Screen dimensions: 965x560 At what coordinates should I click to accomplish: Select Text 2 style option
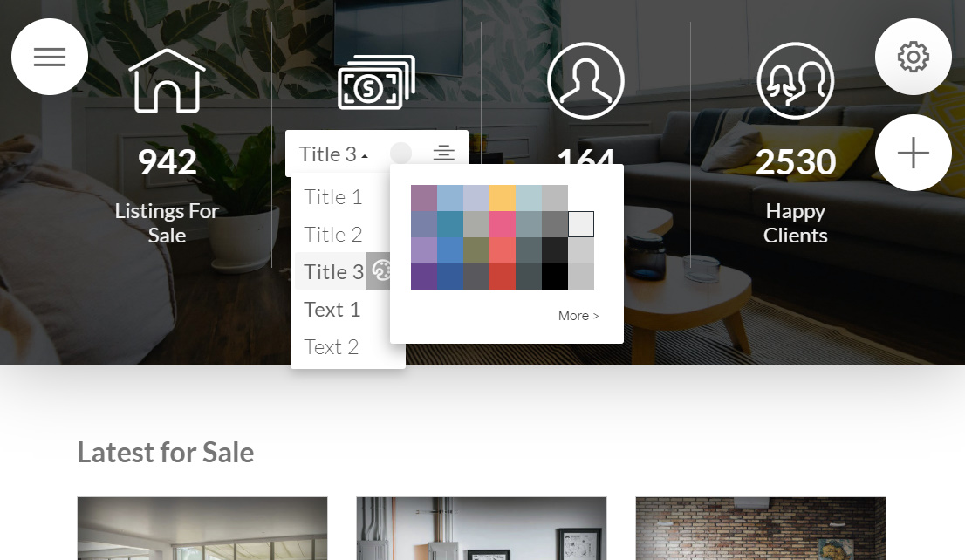(x=331, y=347)
